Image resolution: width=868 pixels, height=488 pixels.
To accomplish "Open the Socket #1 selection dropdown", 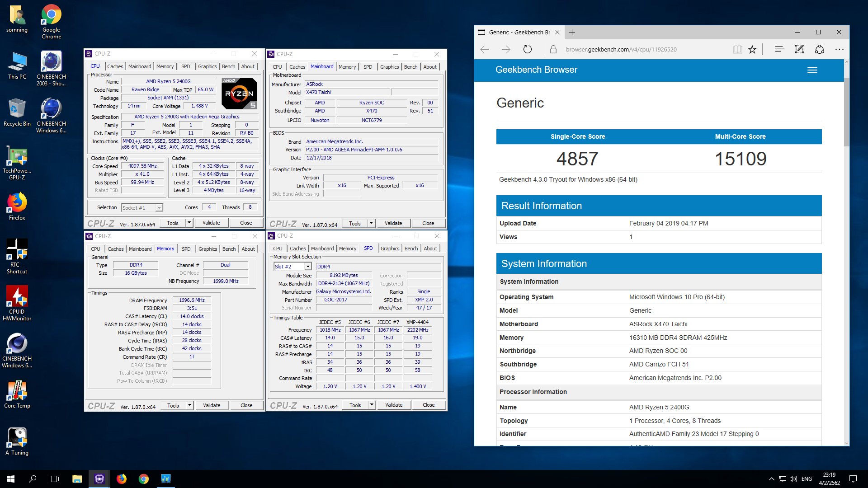I will click(142, 208).
